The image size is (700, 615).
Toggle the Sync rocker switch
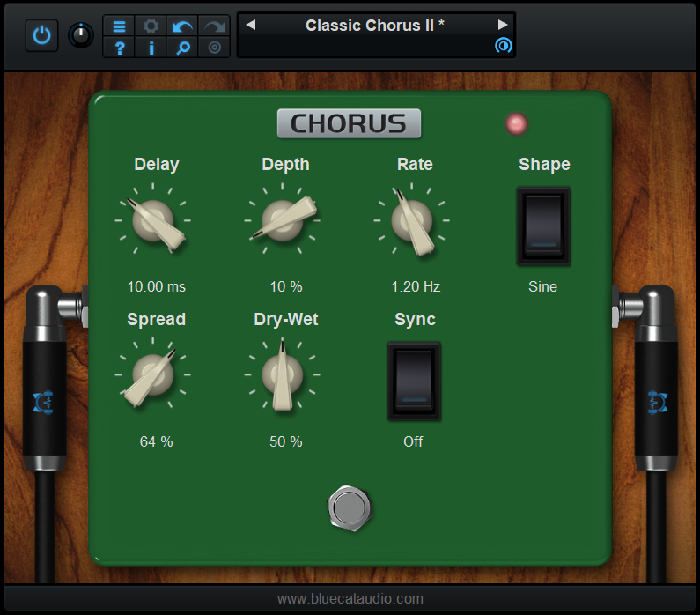[414, 381]
